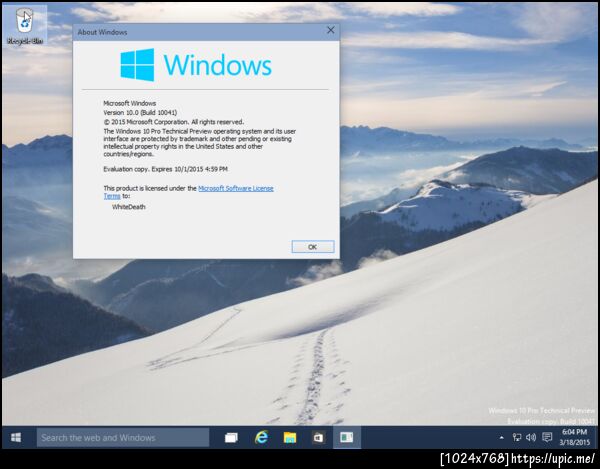Open the clock showing 6:04 PM

[x=575, y=437]
